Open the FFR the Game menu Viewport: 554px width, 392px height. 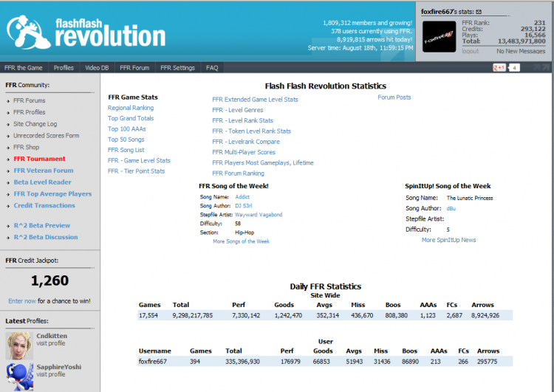(24, 68)
